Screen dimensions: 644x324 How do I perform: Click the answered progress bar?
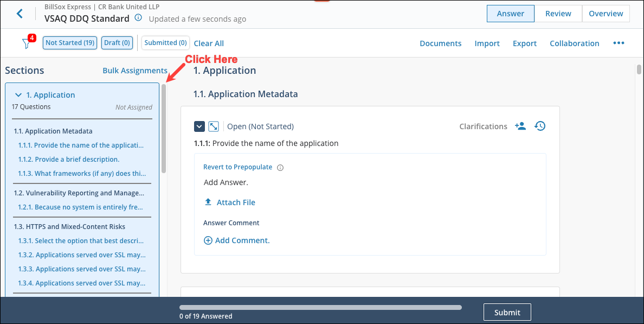click(x=320, y=307)
